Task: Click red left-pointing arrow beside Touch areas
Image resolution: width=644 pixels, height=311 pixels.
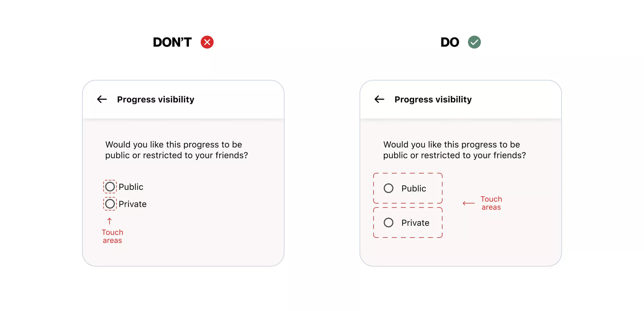Action: [469, 203]
